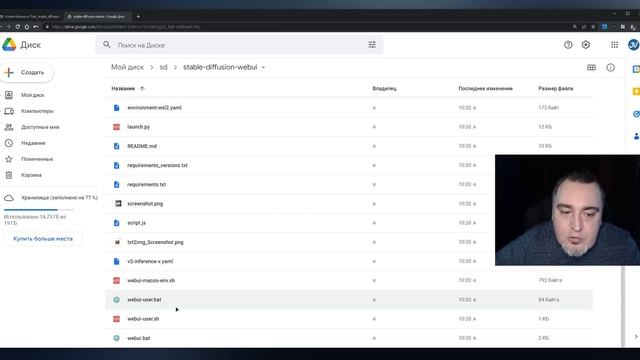Select v2-inference-v.yaml file name
The width and height of the screenshot is (640, 360).
click(150, 261)
